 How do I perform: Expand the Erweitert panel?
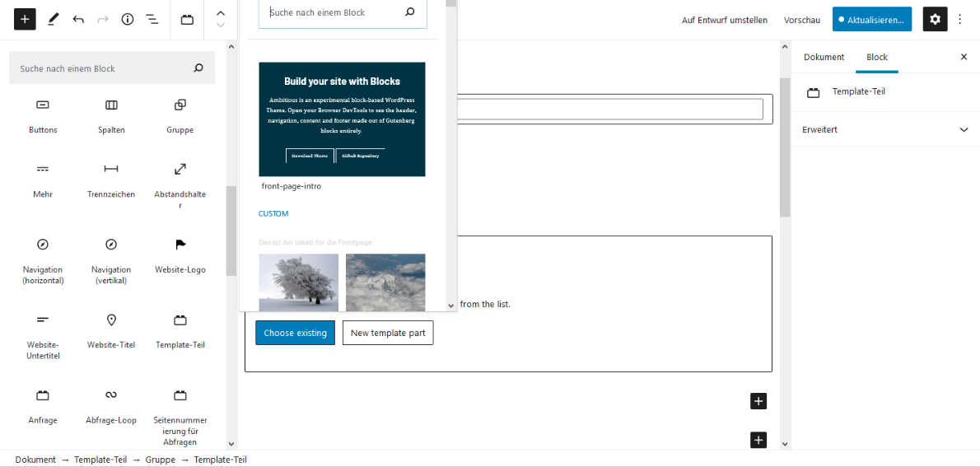(x=884, y=129)
